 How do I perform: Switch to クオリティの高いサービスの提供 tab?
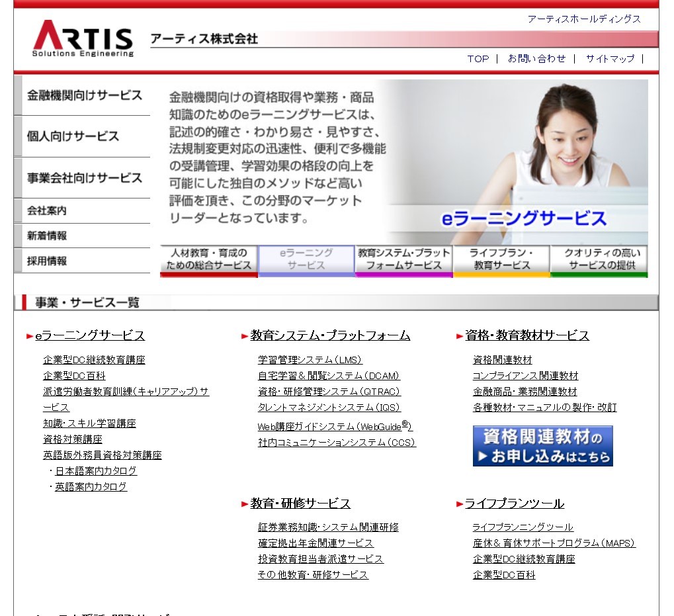[x=599, y=261]
